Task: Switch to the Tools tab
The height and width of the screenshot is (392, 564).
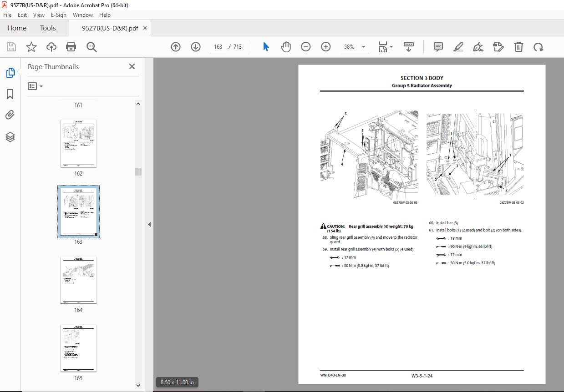Action: point(48,28)
